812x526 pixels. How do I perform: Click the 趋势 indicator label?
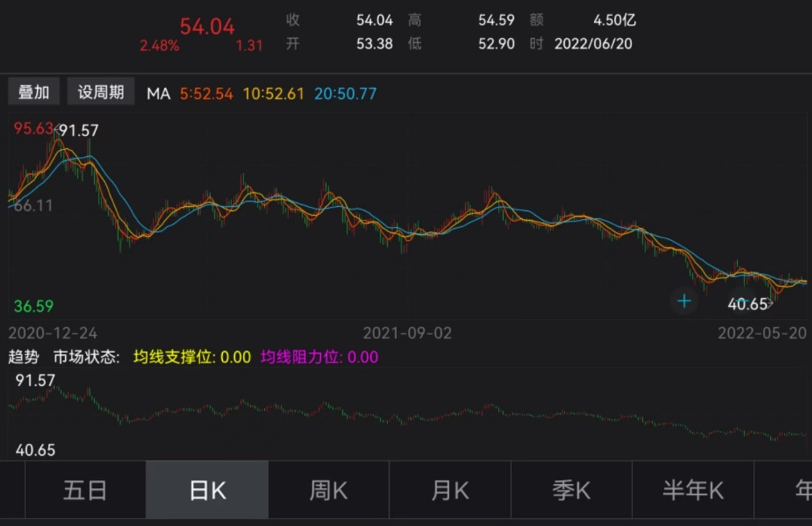(x=24, y=357)
